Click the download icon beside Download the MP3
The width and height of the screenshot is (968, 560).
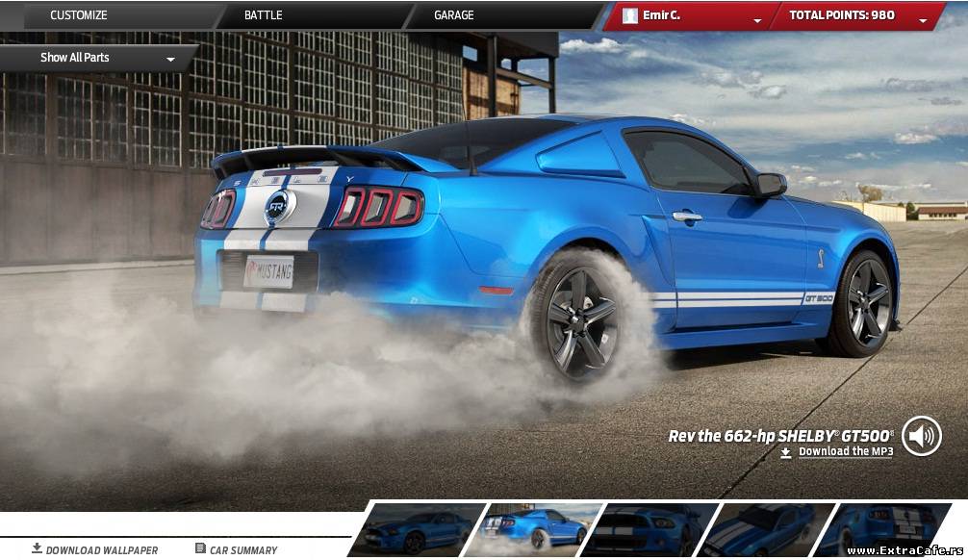pos(786,452)
